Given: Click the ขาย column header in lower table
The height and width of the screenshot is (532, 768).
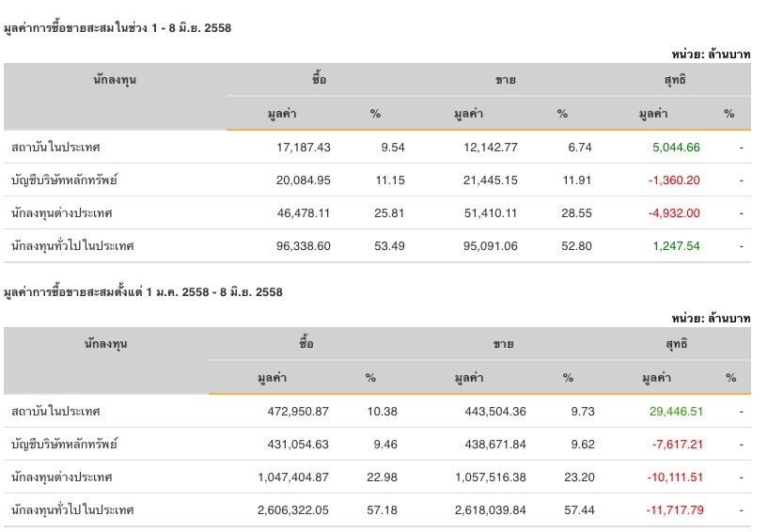Looking at the screenshot, I should 504,344.
